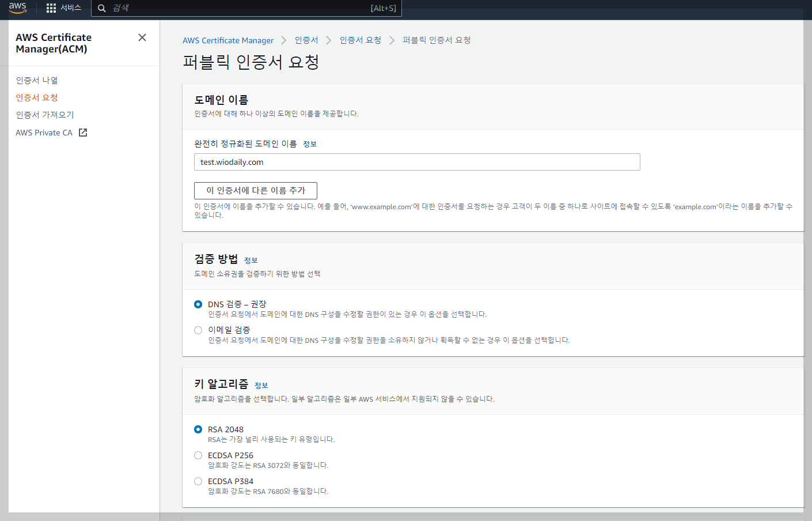Select the DNS 검증 – 권장 radio button

(x=198, y=304)
